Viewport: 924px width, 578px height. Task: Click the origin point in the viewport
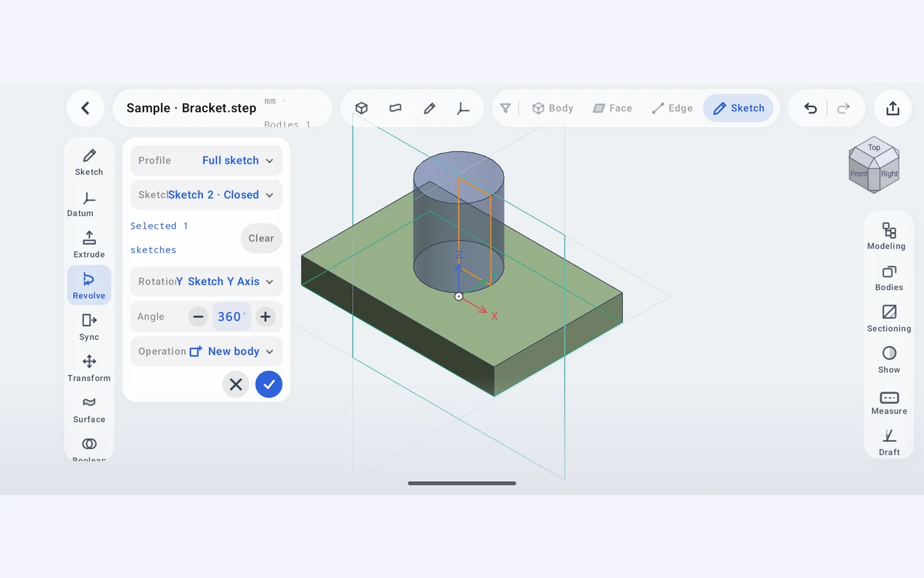[459, 296]
